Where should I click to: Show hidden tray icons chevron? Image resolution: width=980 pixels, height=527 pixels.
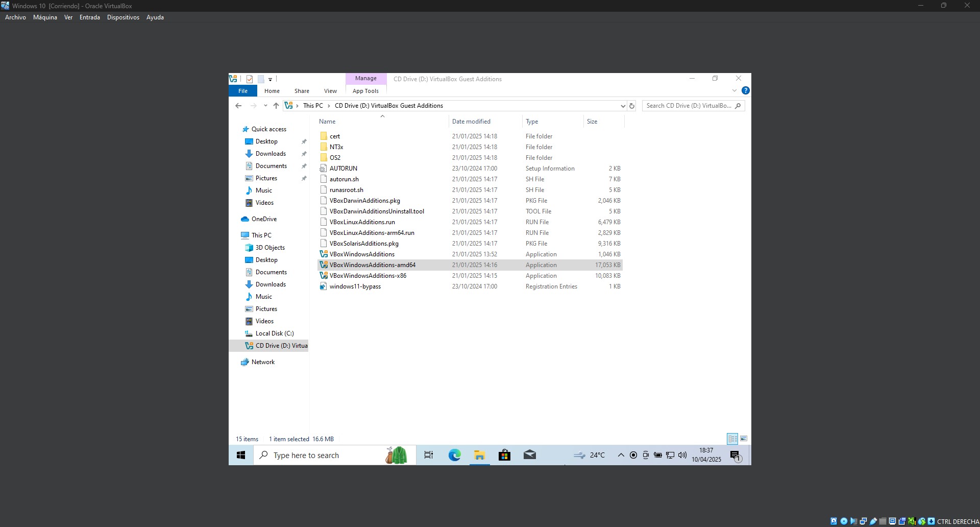[x=621, y=455]
